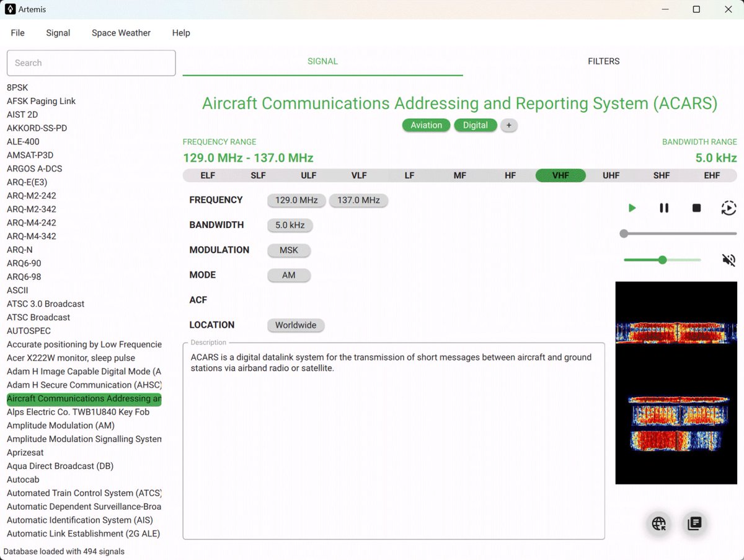744x560 pixels.
Task: Select the MF band indicator
Action: 459,175
